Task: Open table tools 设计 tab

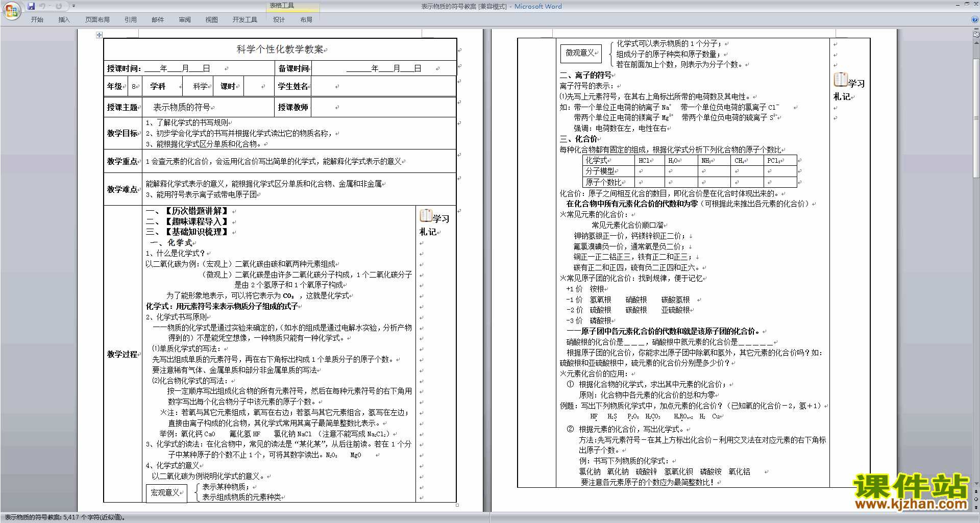Action: [279, 20]
